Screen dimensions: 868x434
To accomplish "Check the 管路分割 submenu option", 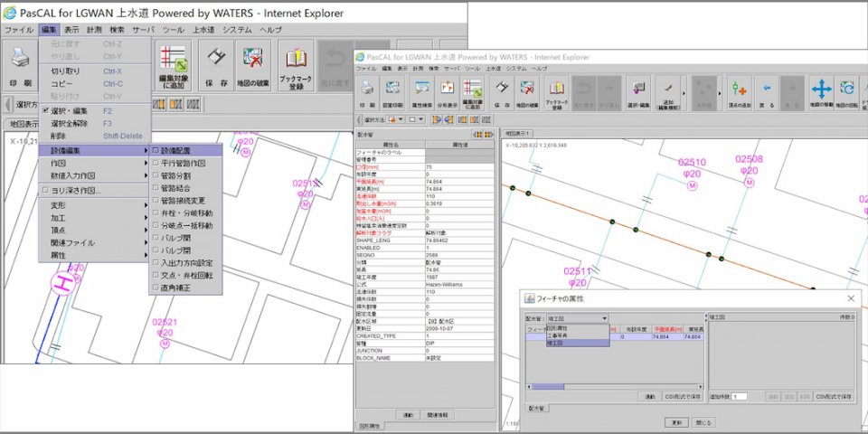I will 186,175.
